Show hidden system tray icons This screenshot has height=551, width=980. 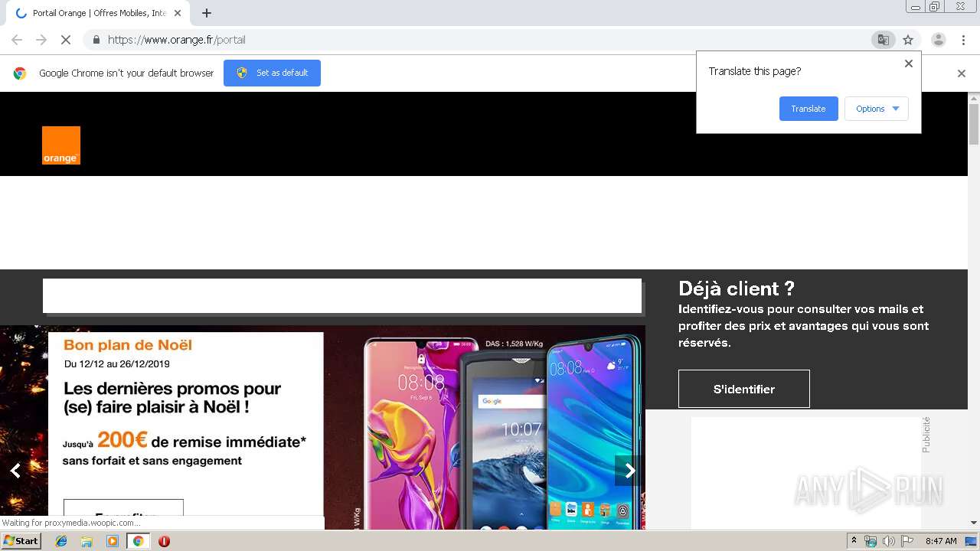(x=854, y=541)
